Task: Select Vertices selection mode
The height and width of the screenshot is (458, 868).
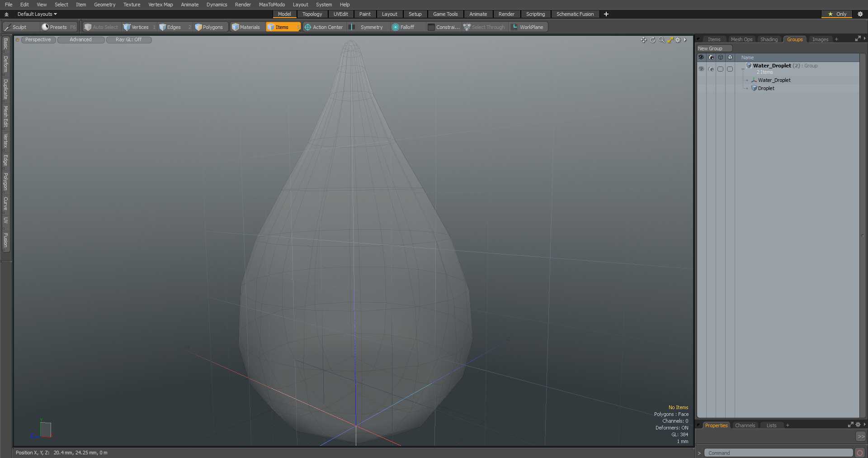Action: (x=139, y=27)
